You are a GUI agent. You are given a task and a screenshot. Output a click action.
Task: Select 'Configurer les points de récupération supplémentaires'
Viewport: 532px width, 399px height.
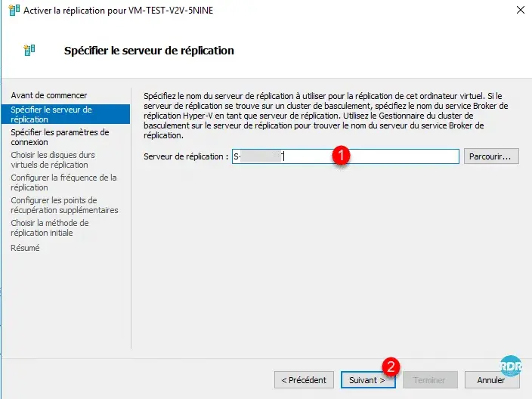click(64, 205)
